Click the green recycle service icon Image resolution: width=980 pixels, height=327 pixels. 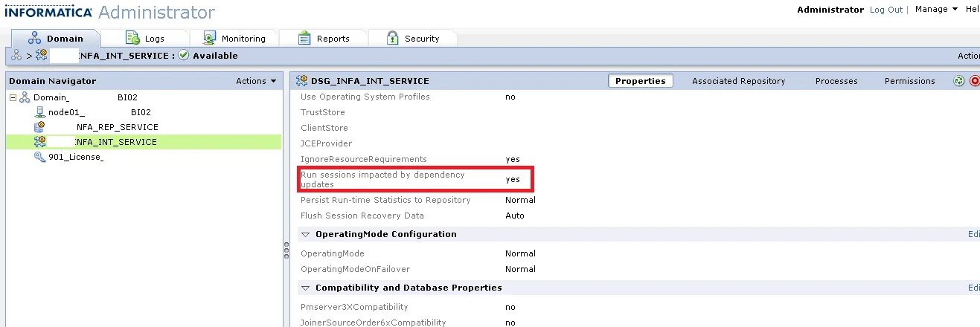coord(959,81)
